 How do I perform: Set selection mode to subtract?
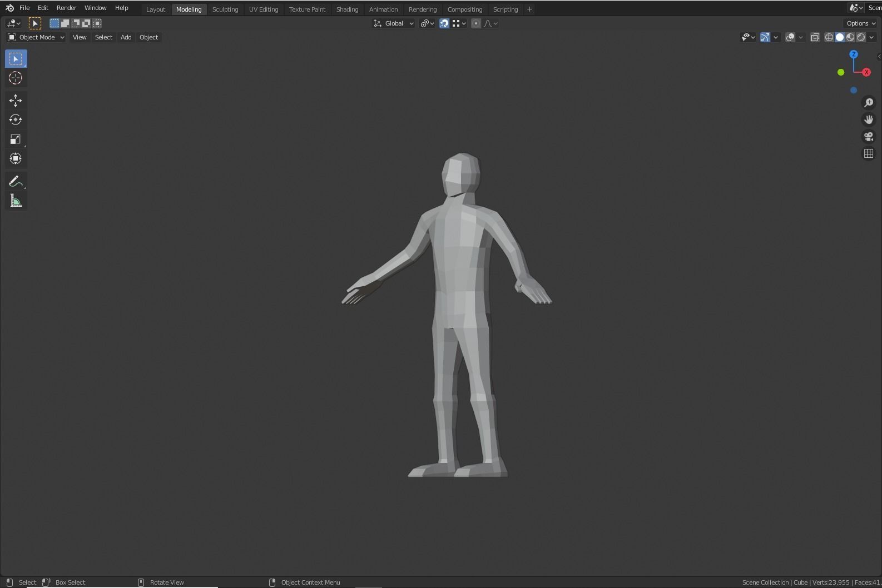point(76,23)
